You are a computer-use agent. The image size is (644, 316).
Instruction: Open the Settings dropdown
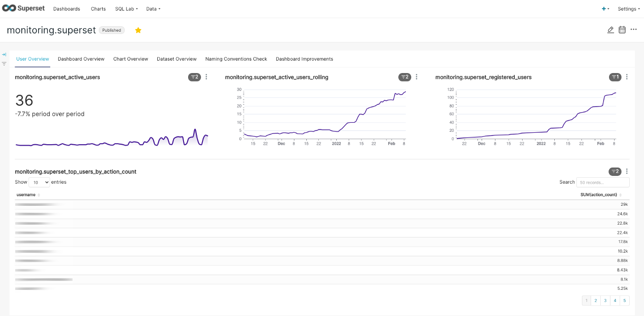point(628,9)
